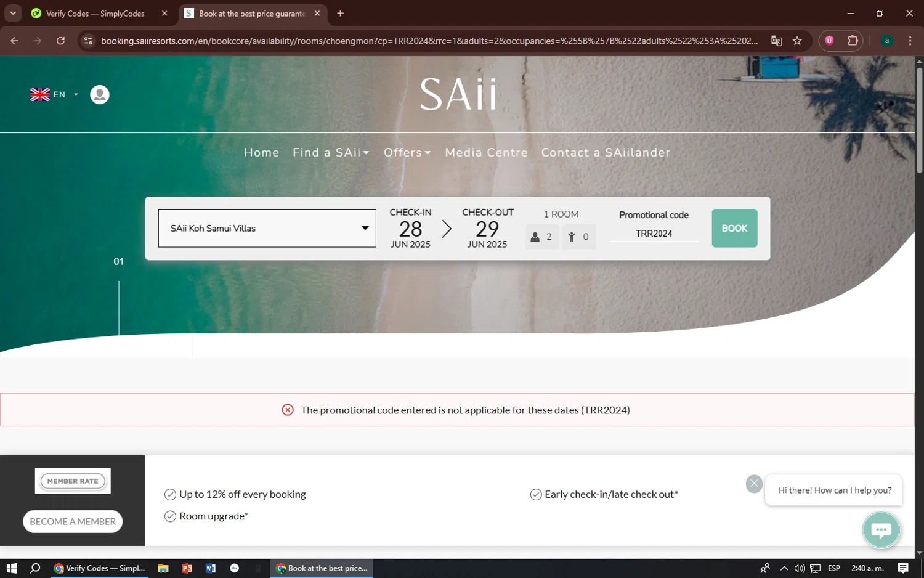Open Word from the taskbar

(211, 568)
